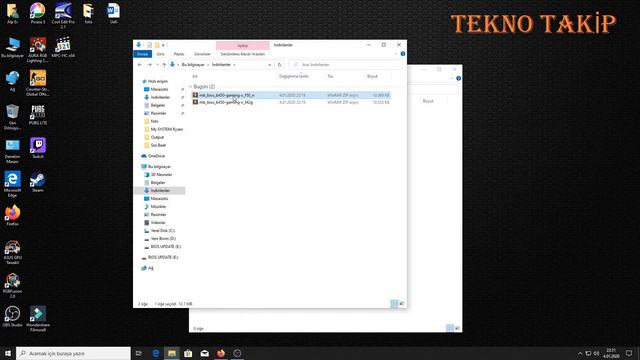Open Explorer help question mark icon
The height and width of the screenshot is (360, 640).
coord(403,53)
